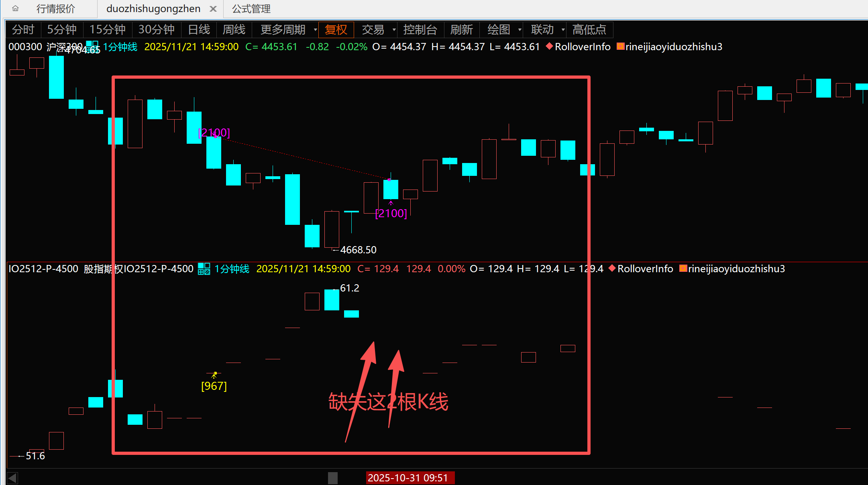Click the 高低点 button
This screenshot has height=485, width=868.
pos(589,30)
